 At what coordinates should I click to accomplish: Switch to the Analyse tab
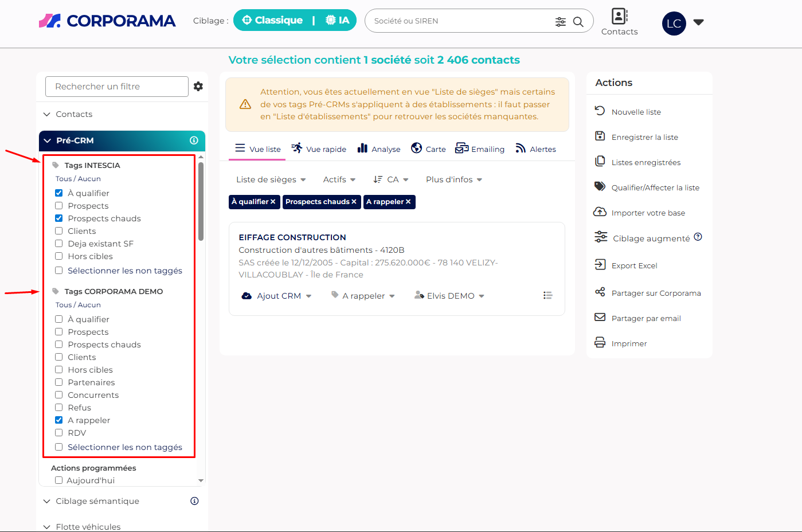click(x=379, y=149)
